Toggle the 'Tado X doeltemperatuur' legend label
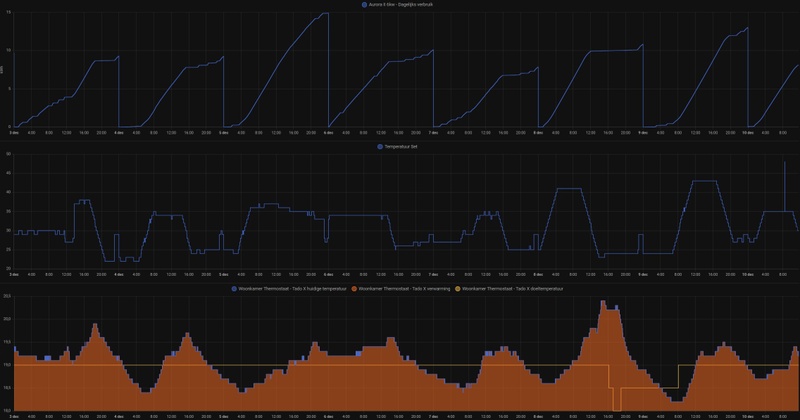This screenshot has height=420, width=800. pyautogui.click(x=513, y=289)
